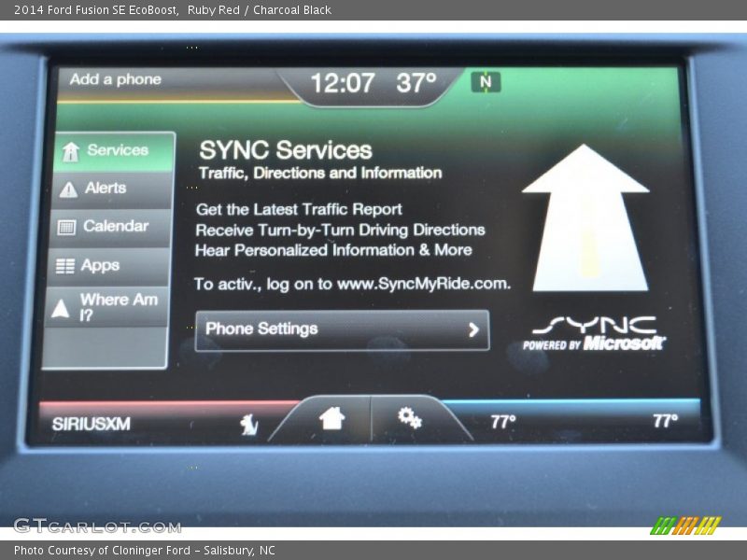The width and height of the screenshot is (747, 560).
Task: Tap the right 77° climate temperature
Action: (665, 421)
